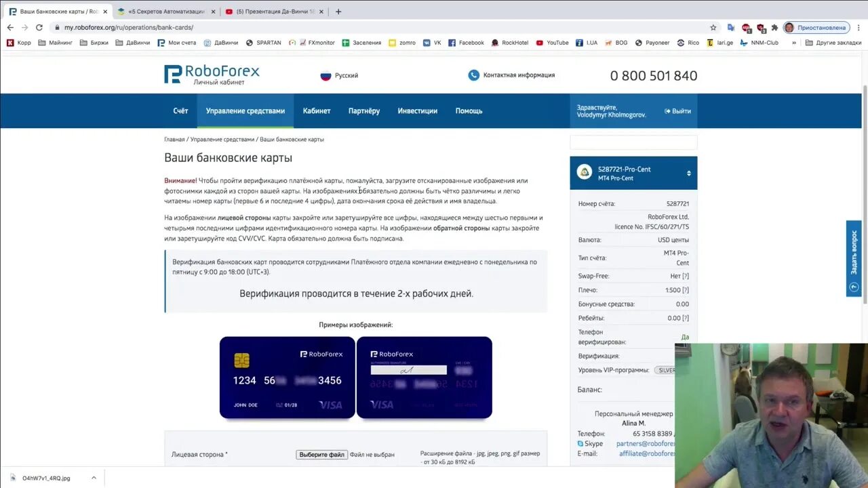
Task: Click the Приостановлена profile button
Action: (816, 28)
